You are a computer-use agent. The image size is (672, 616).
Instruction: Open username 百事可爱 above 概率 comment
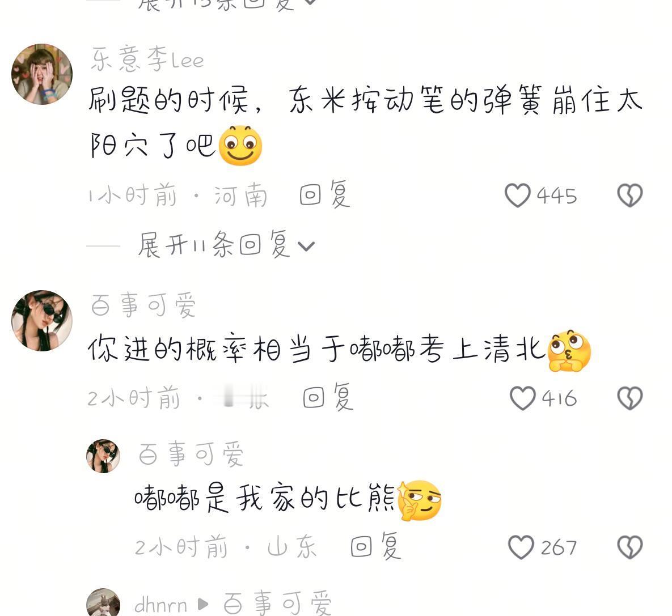click(143, 305)
